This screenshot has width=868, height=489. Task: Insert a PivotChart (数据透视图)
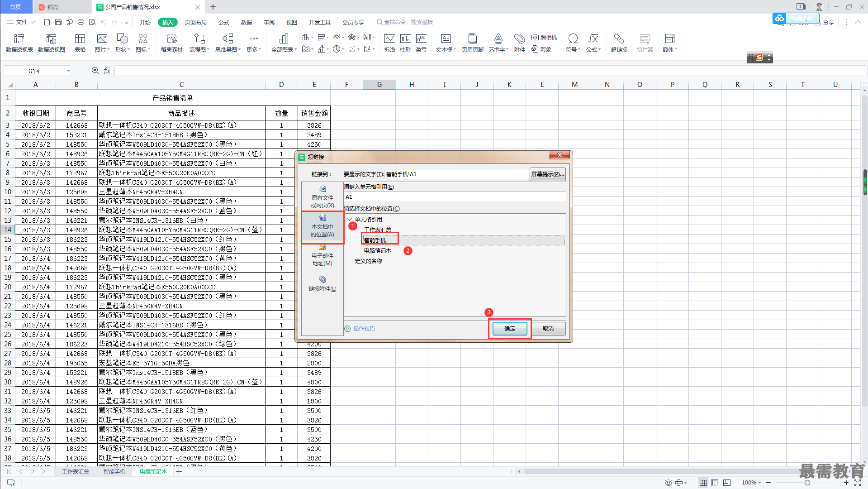[52, 43]
